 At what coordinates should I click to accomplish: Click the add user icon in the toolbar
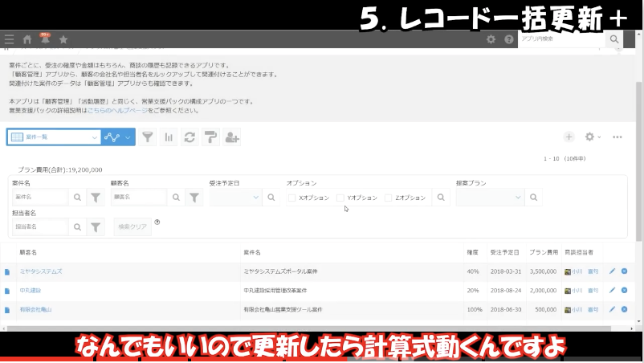click(232, 137)
